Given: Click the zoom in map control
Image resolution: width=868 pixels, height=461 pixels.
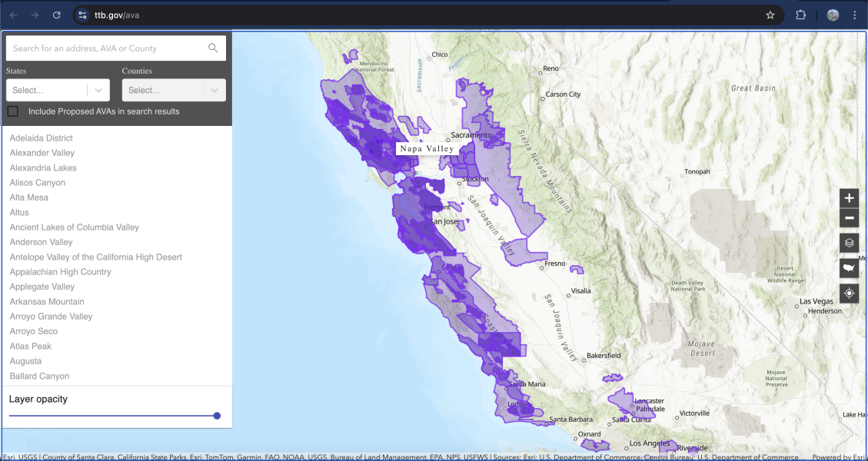Looking at the screenshot, I should point(849,198).
